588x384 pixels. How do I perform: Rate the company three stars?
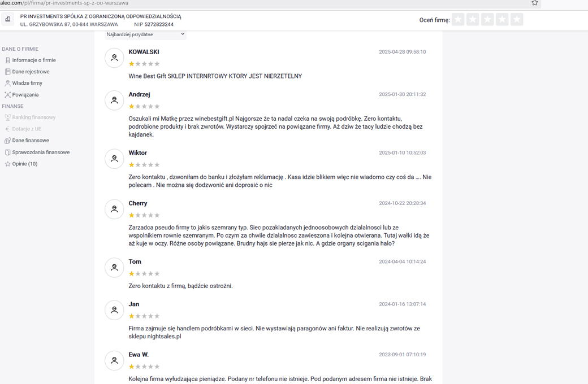[x=487, y=19]
